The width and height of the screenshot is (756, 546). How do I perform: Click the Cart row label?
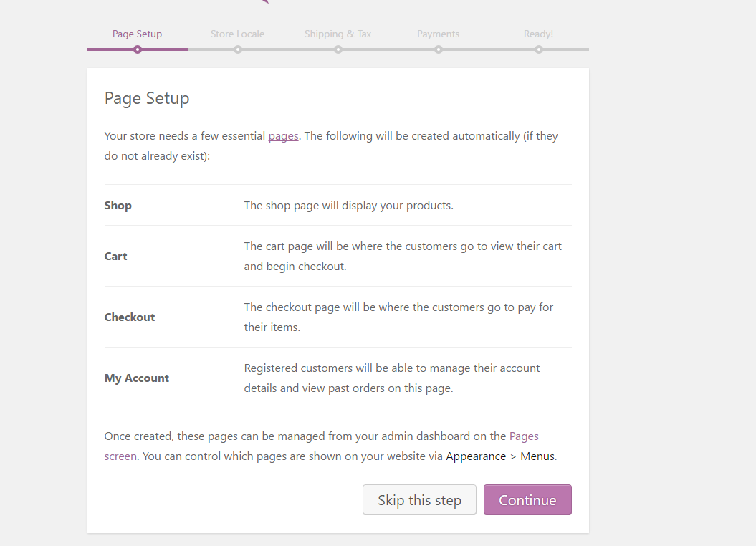pos(116,257)
